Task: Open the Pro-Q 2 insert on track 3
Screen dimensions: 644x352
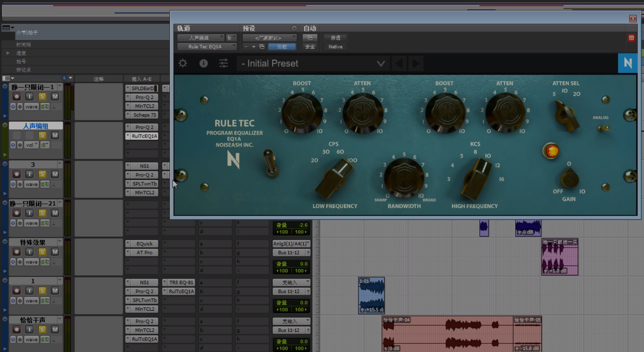Action: click(144, 175)
